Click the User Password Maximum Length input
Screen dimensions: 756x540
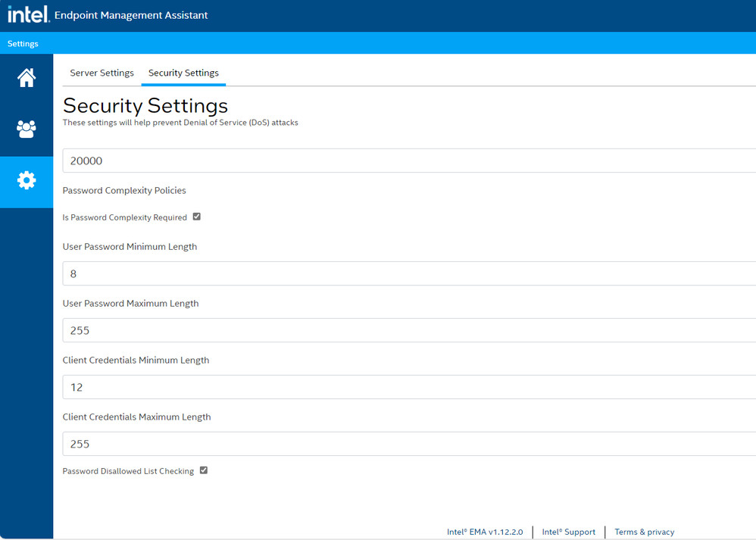(409, 330)
